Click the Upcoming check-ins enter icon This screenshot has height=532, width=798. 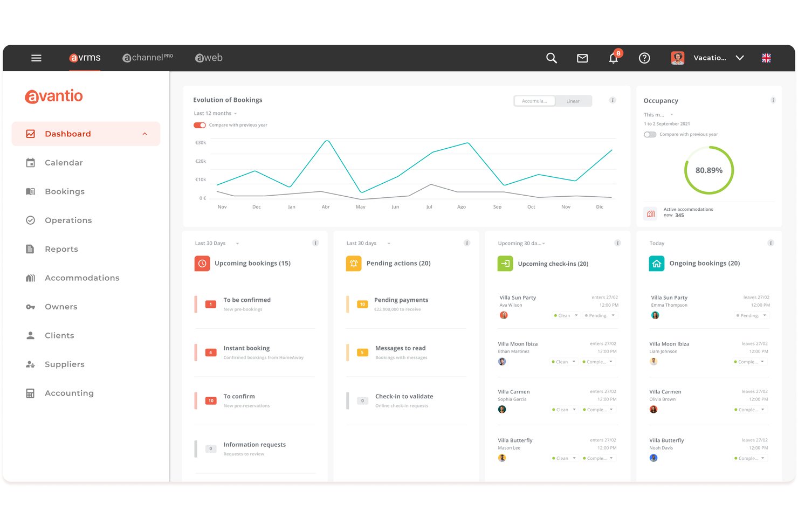click(505, 264)
